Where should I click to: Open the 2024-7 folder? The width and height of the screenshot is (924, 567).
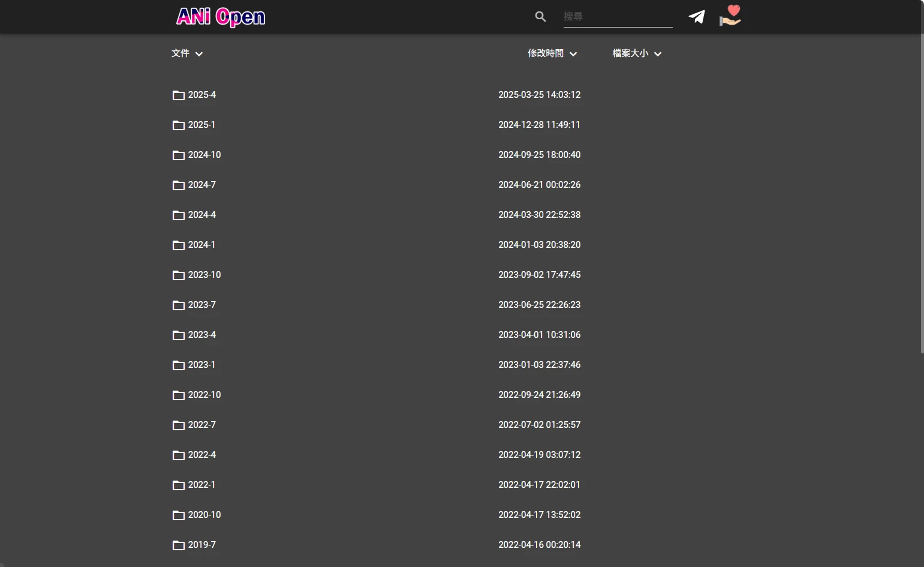coord(201,185)
